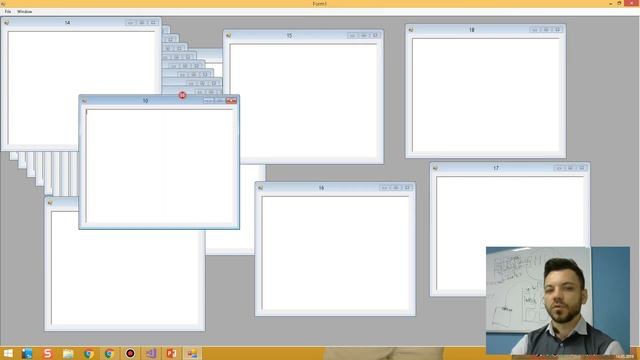Open the blue app icon next to Start
Image resolution: width=640 pixels, height=360 pixels.
point(27,353)
